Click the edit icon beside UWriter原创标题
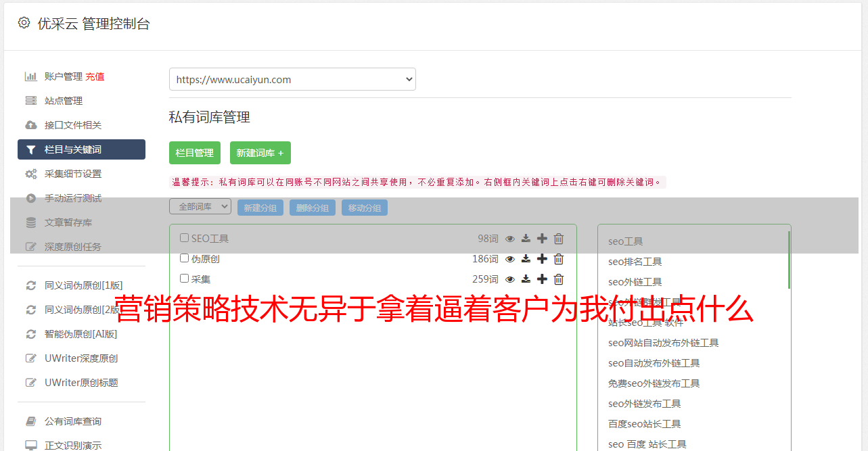The height and width of the screenshot is (451, 868). pyautogui.click(x=31, y=383)
